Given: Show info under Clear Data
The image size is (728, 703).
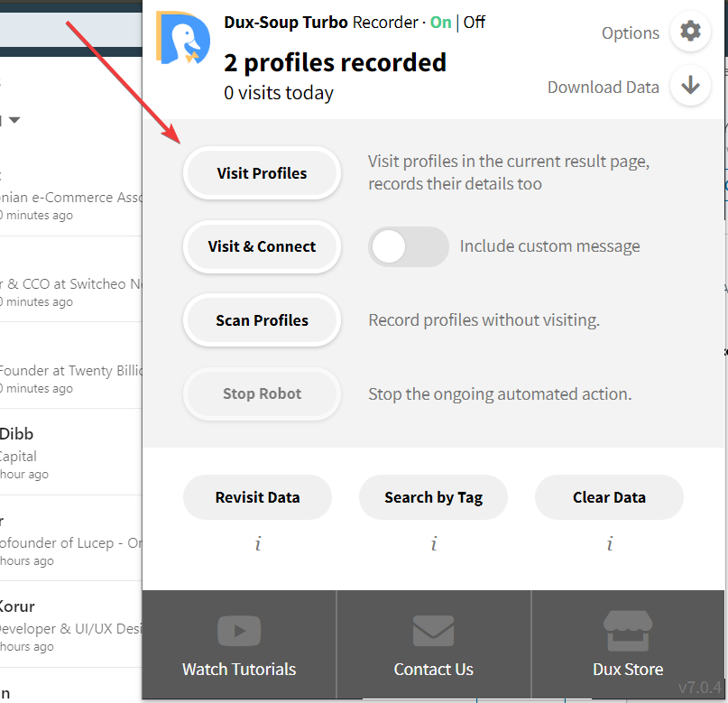Looking at the screenshot, I should click(610, 543).
